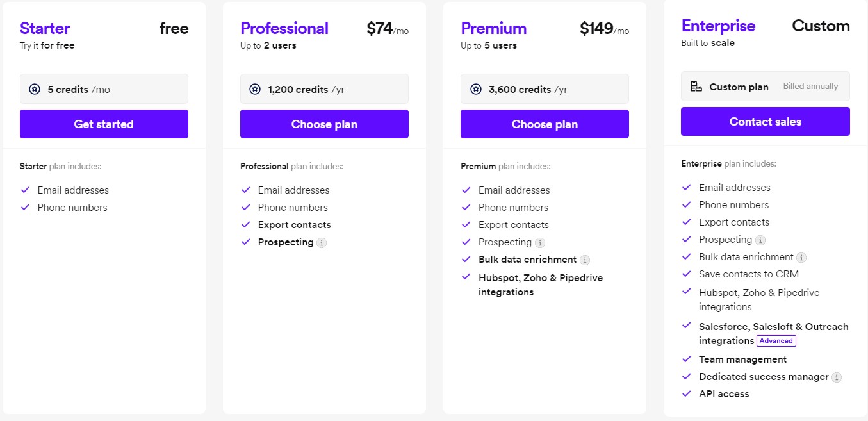Click the info icon beside Professional Prospecting
The height and width of the screenshot is (421, 868).
click(322, 243)
